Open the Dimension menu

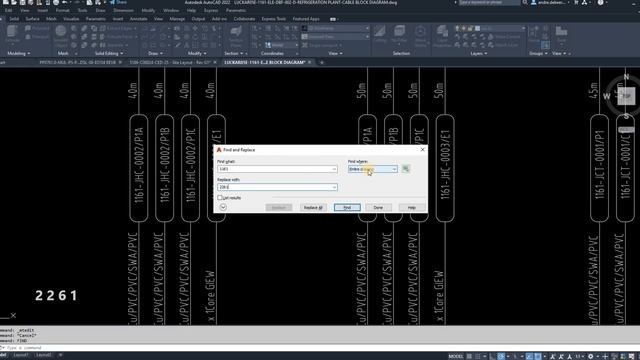coord(123,10)
